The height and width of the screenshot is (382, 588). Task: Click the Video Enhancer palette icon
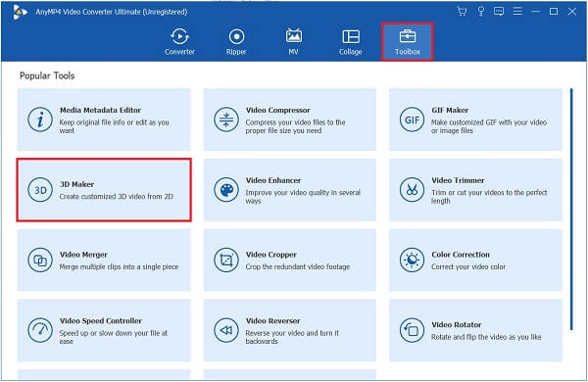pos(226,190)
